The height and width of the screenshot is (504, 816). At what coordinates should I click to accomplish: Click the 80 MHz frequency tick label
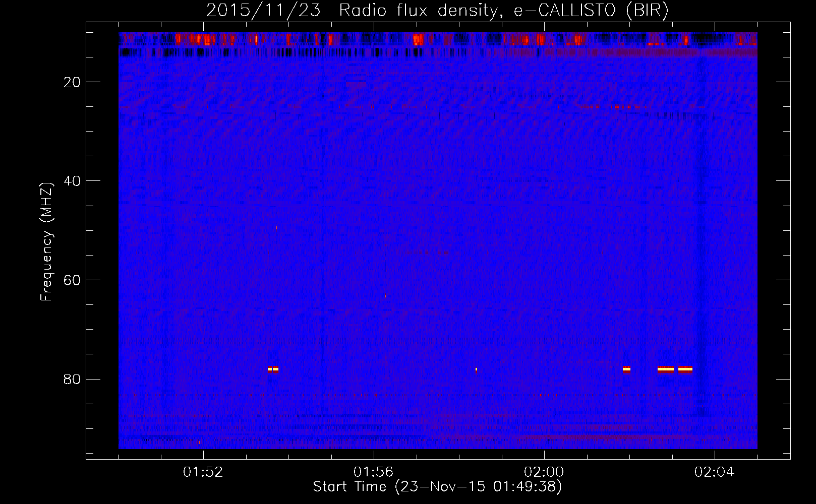coord(72,379)
